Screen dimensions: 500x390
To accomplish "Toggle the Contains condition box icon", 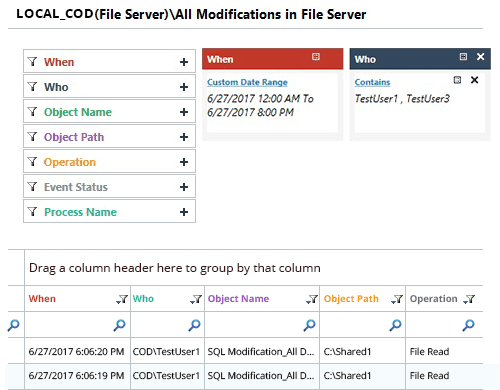I will coord(457,80).
